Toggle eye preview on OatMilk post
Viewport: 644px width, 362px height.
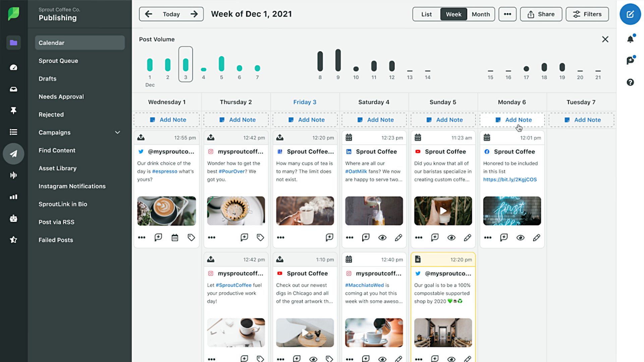click(382, 238)
